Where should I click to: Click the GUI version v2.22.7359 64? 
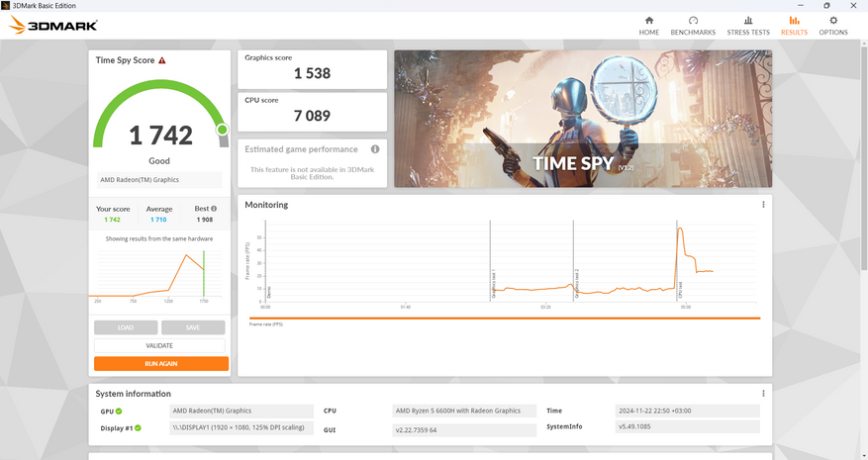point(464,430)
